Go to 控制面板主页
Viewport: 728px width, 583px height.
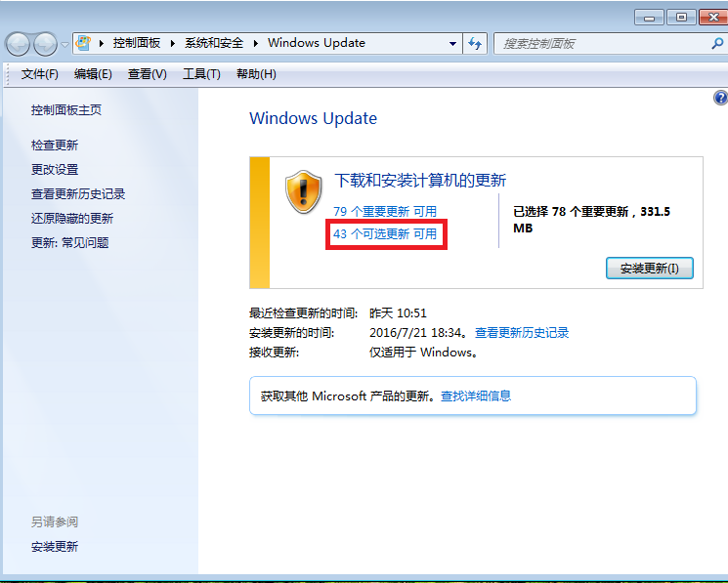click(x=66, y=110)
